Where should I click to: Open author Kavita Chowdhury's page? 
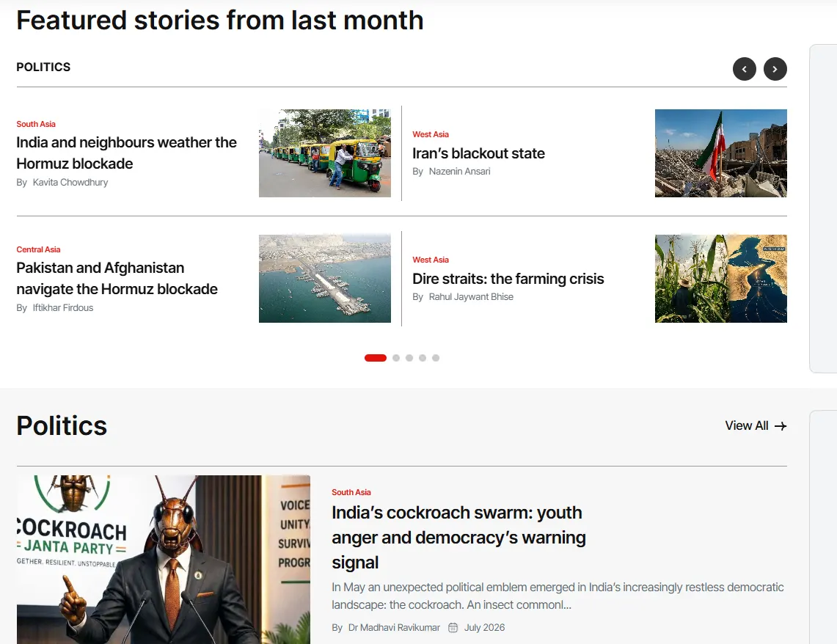click(70, 183)
